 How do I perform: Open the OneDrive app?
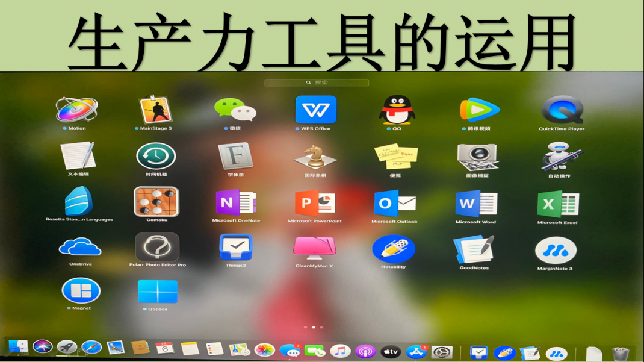coord(80,247)
